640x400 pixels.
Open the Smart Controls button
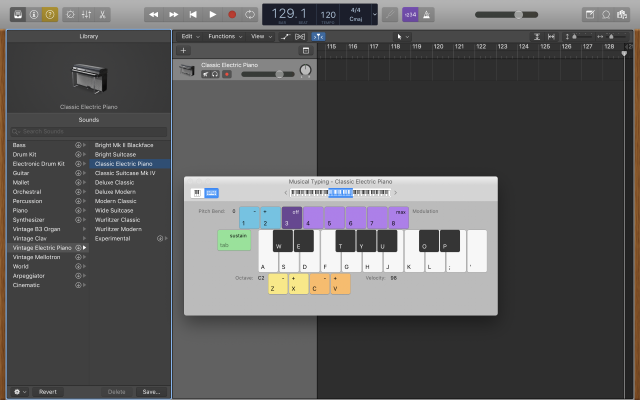point(70,15)
